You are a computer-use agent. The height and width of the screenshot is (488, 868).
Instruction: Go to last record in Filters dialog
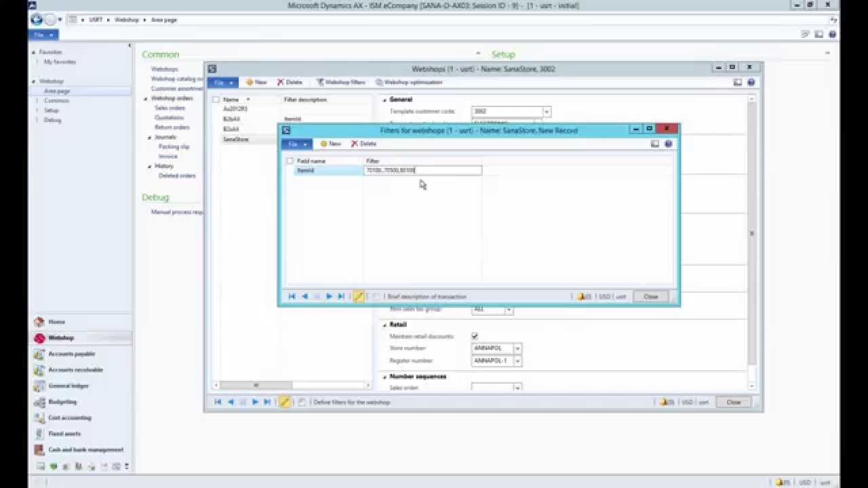point(341,296)
